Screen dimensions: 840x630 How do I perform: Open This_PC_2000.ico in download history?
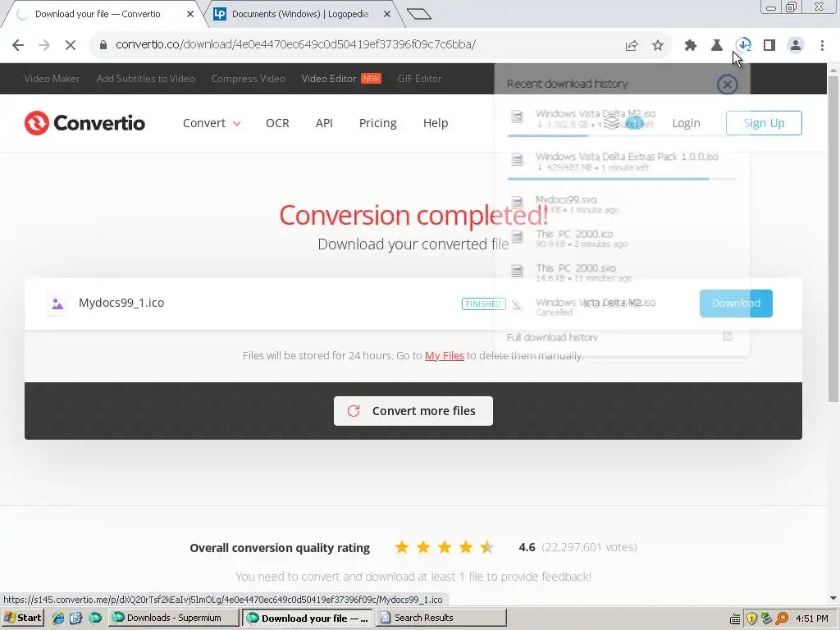coord(622,239)
